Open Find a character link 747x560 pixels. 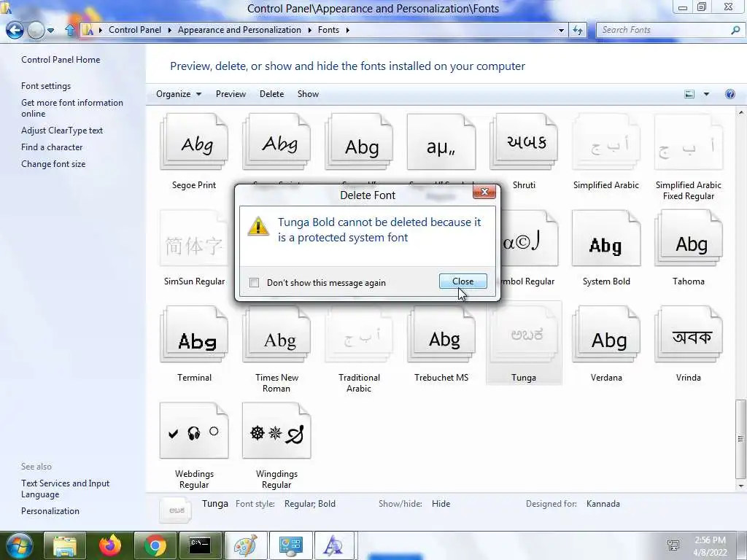coord(52,147)
